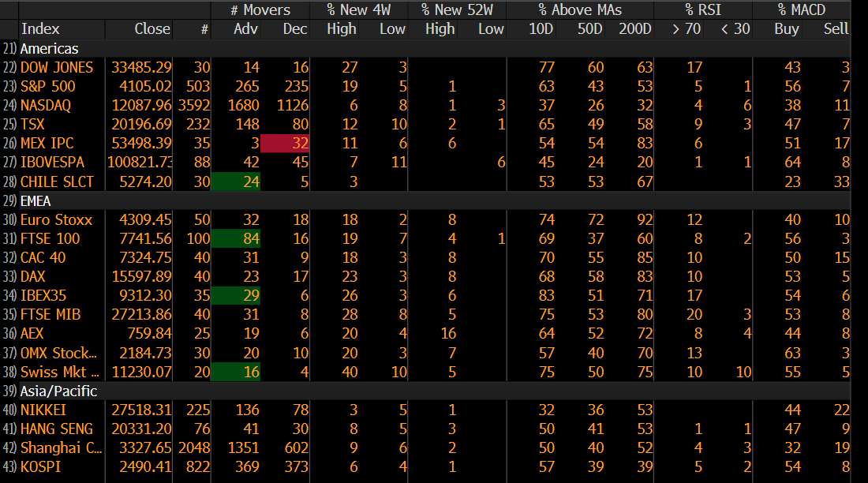Click IBEX35 green advancers cell 29
Viewport: 868px width, 483px height.
[x=236, y=295]
